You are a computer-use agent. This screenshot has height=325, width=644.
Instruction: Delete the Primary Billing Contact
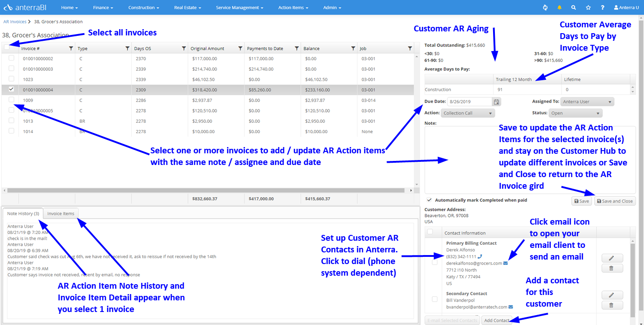(612, 268)
